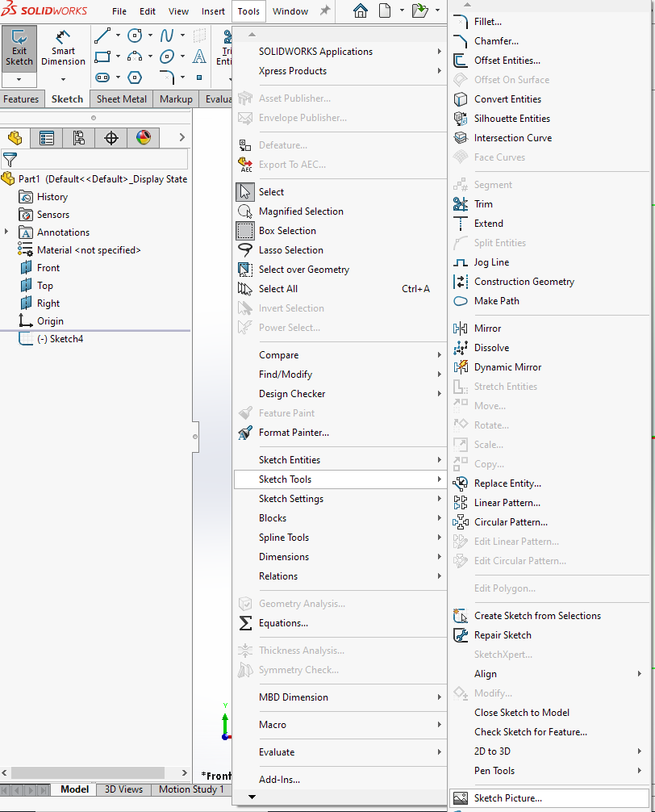Choose the Sketch Text tool icon
This screenshot has width=655, height=812.
tap(199, 57)
